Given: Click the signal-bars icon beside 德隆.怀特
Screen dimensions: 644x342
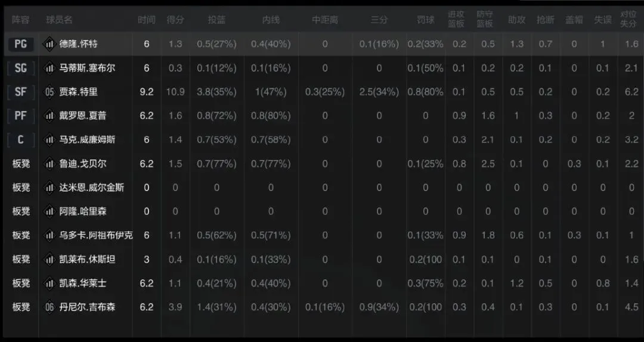Looking at the screenshot, I should tap(49, 44).
